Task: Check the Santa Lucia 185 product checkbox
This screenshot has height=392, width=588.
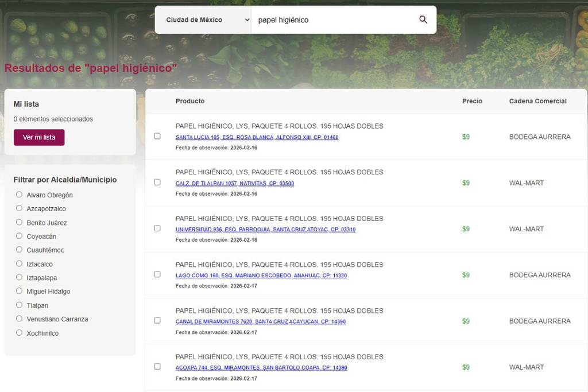Action: [x=157, y=137]
